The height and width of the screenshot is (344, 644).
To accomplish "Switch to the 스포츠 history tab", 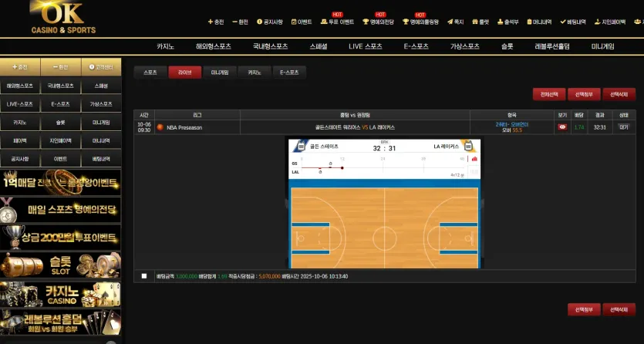I will coord(150,73).
